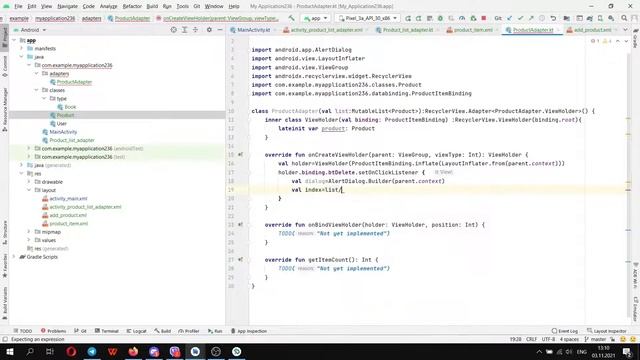Click the UTF-8 encoding status entry

(x=548, y=339)
